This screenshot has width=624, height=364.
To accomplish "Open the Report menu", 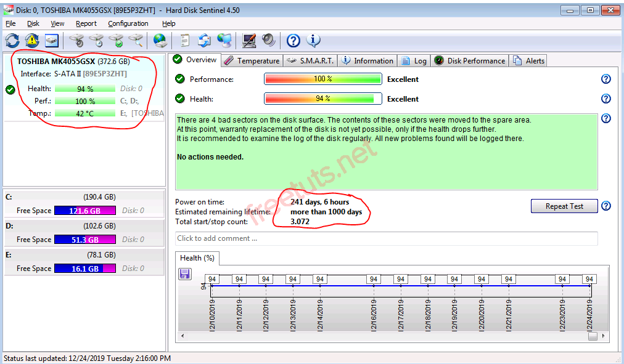I will (86, 23).
